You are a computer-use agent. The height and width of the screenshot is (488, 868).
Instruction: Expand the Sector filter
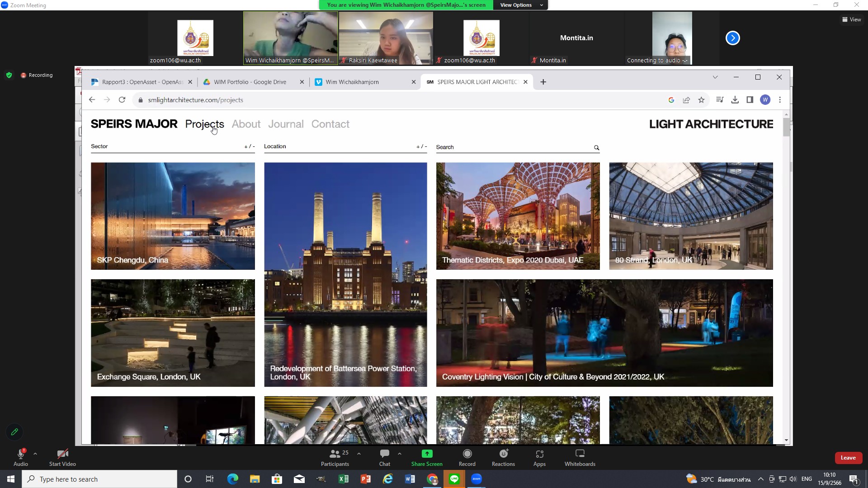pos(249,146)
